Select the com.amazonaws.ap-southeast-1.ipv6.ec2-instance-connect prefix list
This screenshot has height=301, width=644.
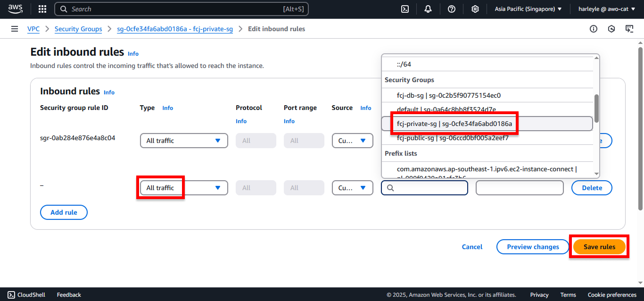point(487,171)
